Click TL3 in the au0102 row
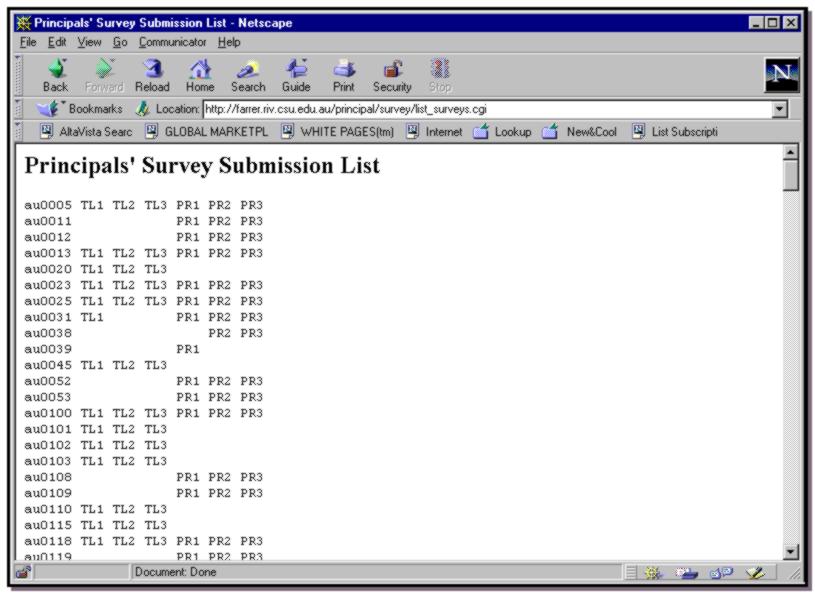This screenshot has height=594, width=815. [156, 445]
